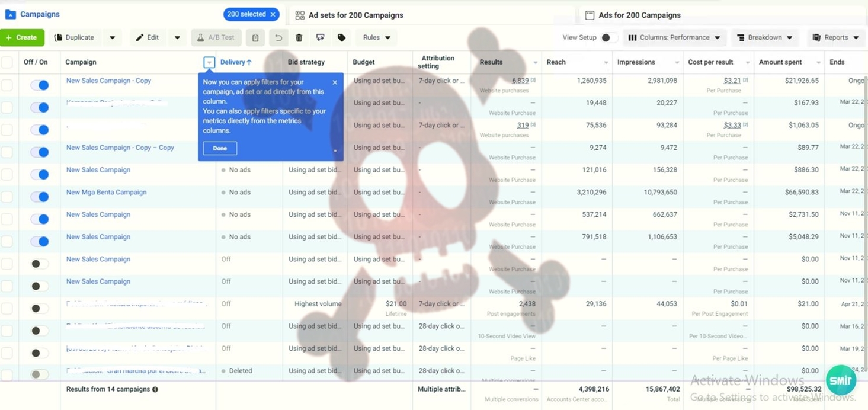Clear the 200 selected filter with X
The image size is (868, 410).
point(273,14)
